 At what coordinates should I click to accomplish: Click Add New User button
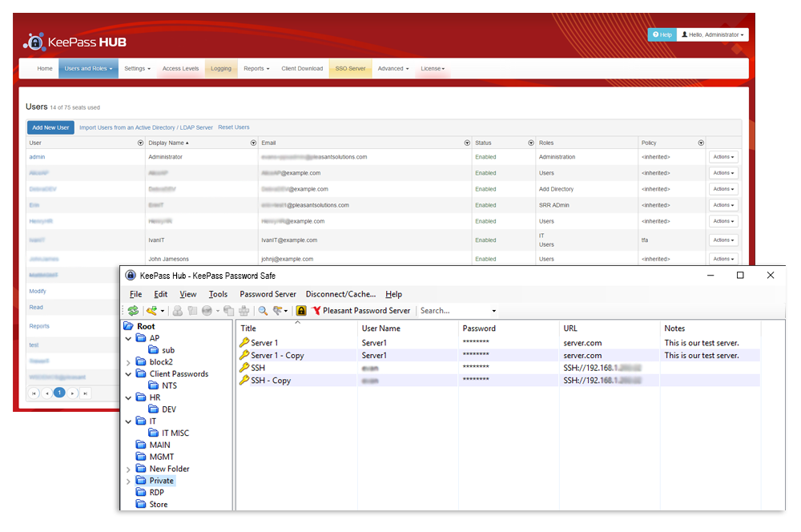(50, 127)
